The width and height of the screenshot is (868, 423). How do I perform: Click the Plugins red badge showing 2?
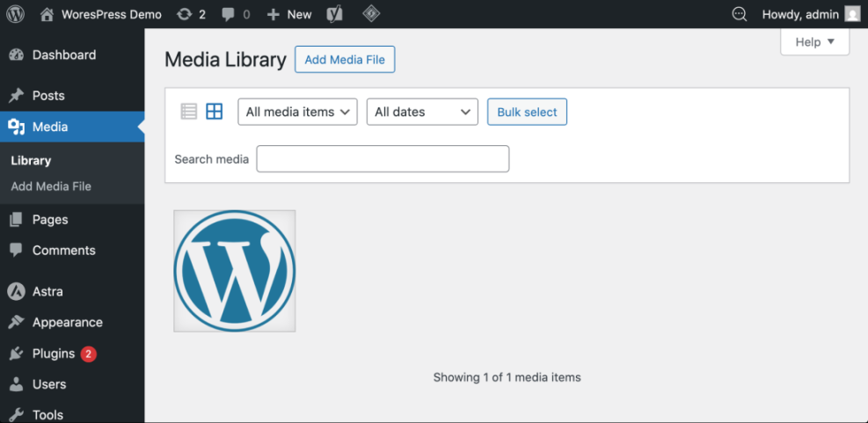pyautogui.click(x=89, y=354)
